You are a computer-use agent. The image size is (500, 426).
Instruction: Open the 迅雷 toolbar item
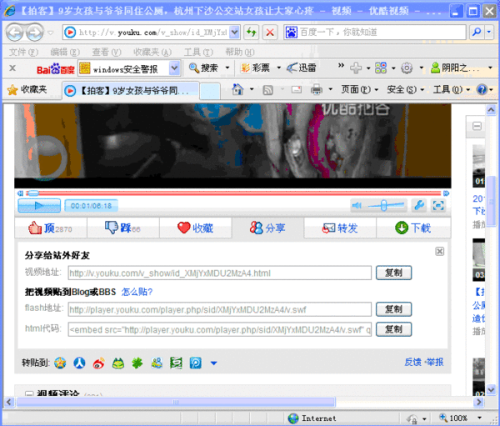[302, 68]
